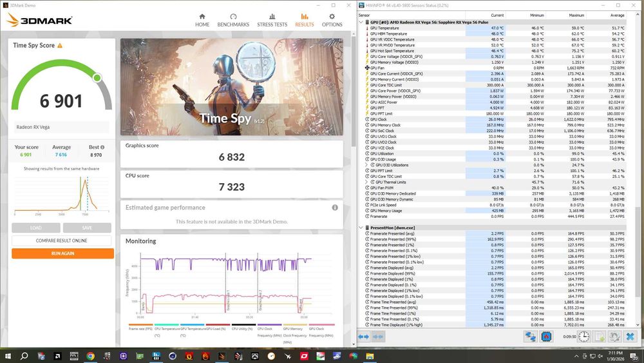
Task: Click the HWiNFO clock reset timer button
Action: pyautogui.click(x=583, y=337)
